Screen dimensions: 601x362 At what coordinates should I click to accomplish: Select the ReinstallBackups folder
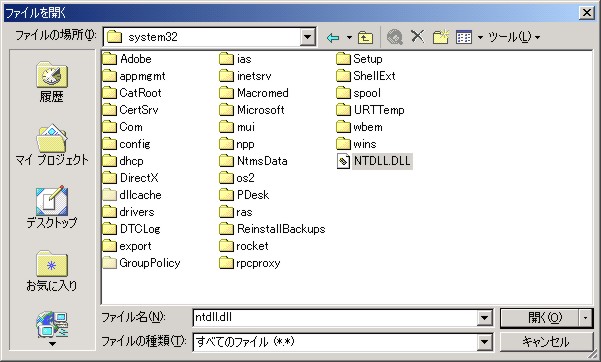[273, 229]
